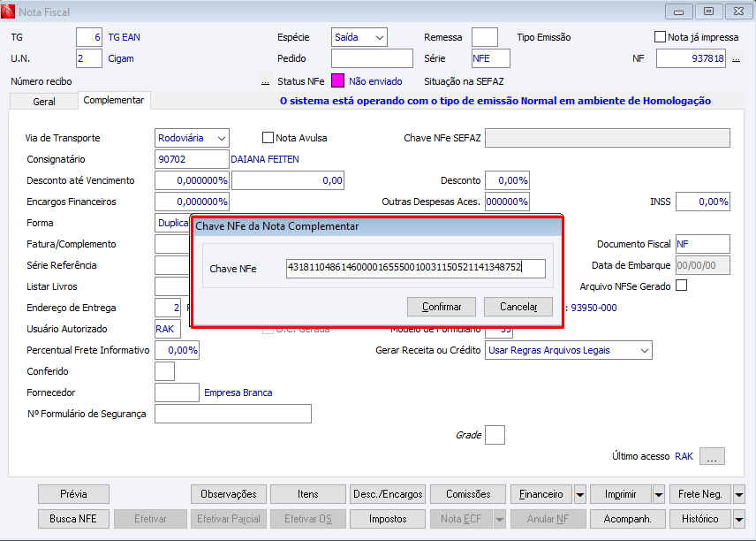Open the Impostos button

click(x=388, y=519)
